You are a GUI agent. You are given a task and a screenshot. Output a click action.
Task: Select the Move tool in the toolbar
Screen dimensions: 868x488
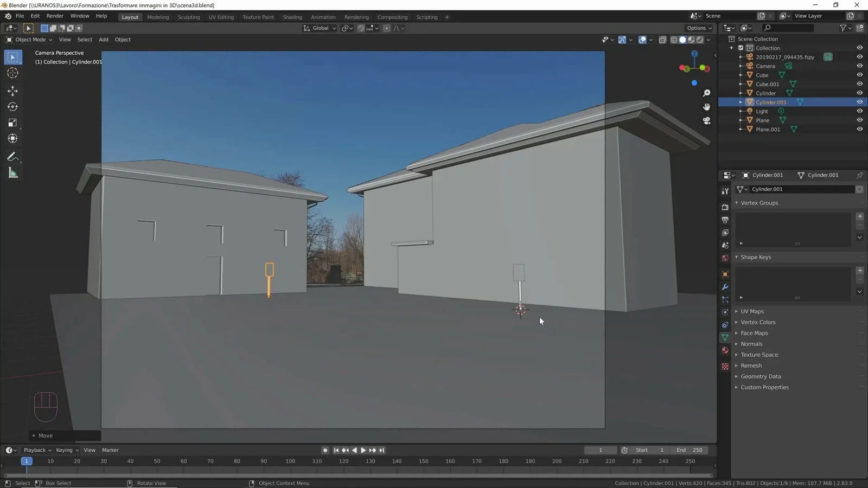coord(12,91)
